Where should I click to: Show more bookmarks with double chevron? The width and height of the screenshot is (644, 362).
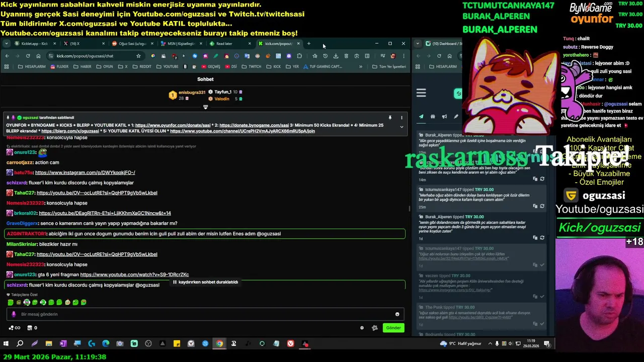tap(360, 66)
